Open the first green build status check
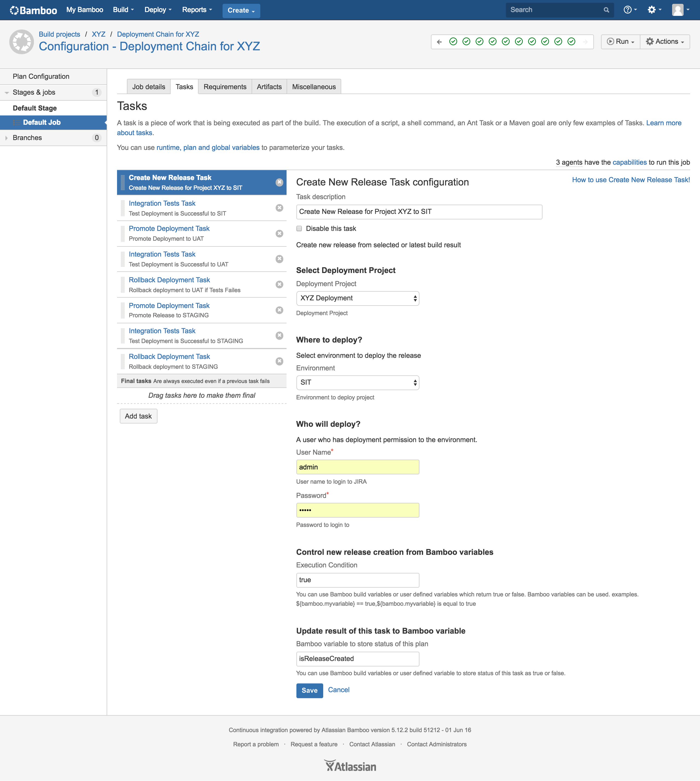Viewport: 700px width, 781px height. [453, 42]
